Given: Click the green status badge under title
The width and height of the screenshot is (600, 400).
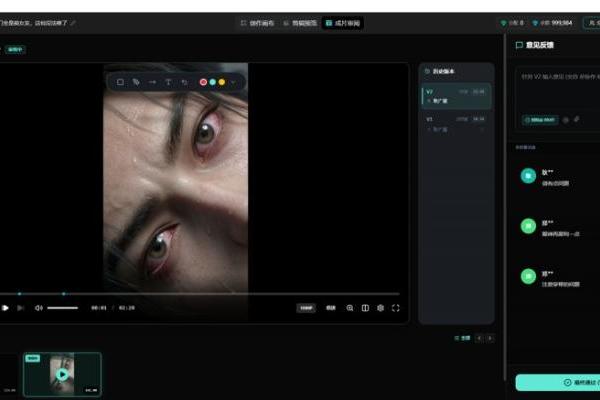Looking at the screenshot, I should pos(15,50).
